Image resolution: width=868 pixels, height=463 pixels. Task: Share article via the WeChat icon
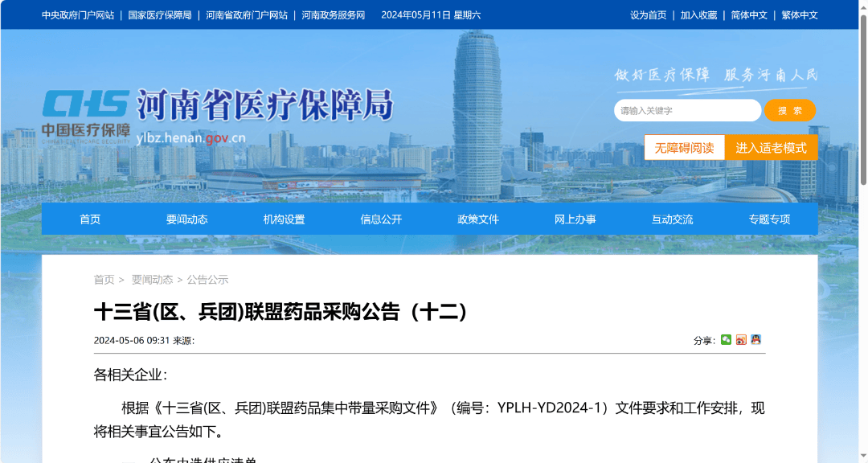coord(726,339)
